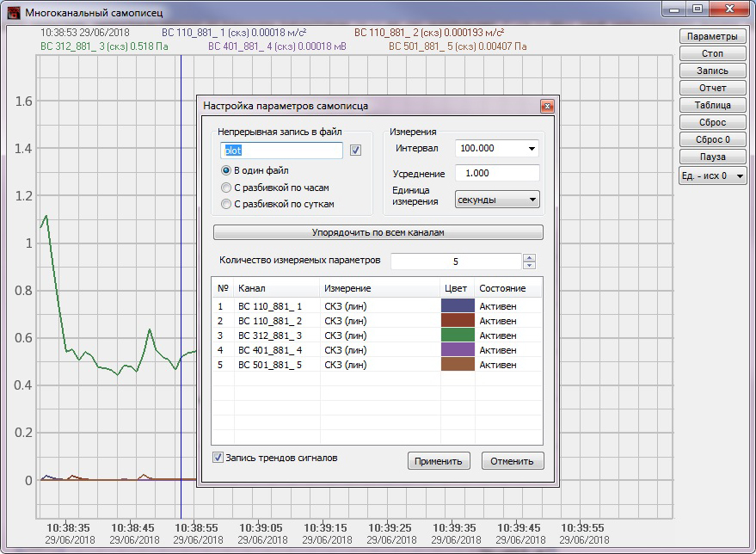Click the green color swatch for BC 312_881_3
Viewport: 756px width, 554px height.
tap(458, 335)
